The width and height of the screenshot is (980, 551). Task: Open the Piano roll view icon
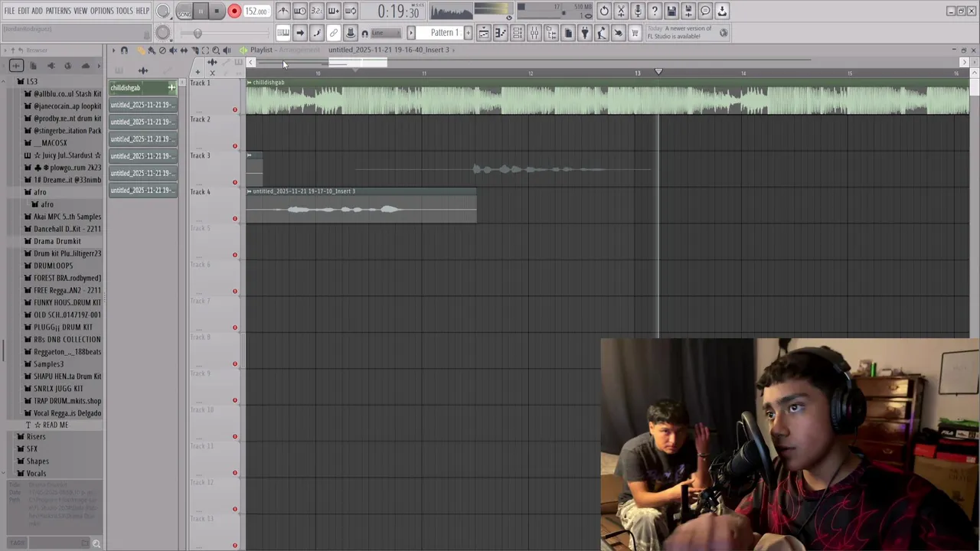pos(501,33)
